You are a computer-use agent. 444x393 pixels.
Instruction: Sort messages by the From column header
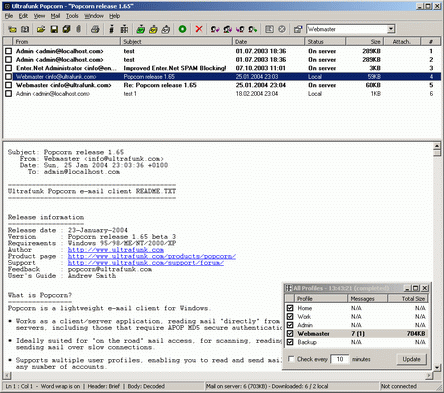click(66, 42)
